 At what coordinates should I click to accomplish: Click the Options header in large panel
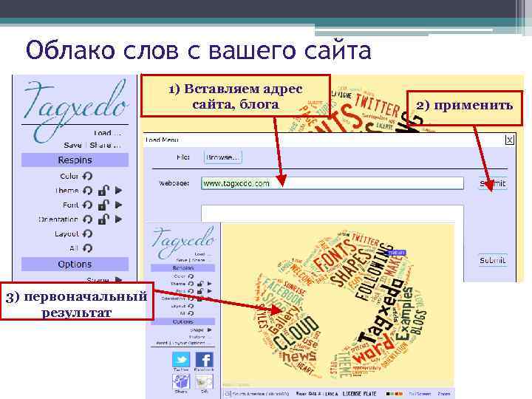(x=75, y=264)
